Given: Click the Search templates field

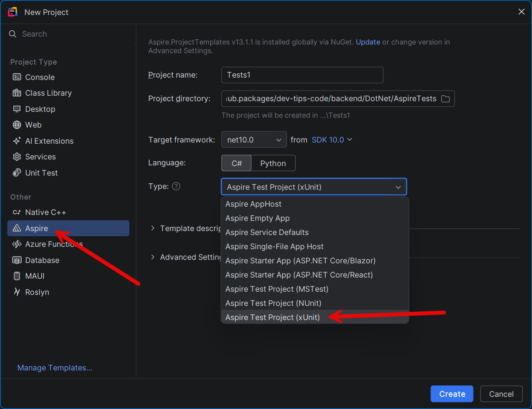Looking at the screenshot, I should click(68, 34).
